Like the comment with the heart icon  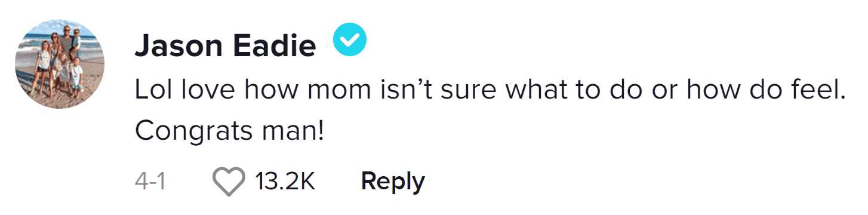coord(229,182)
